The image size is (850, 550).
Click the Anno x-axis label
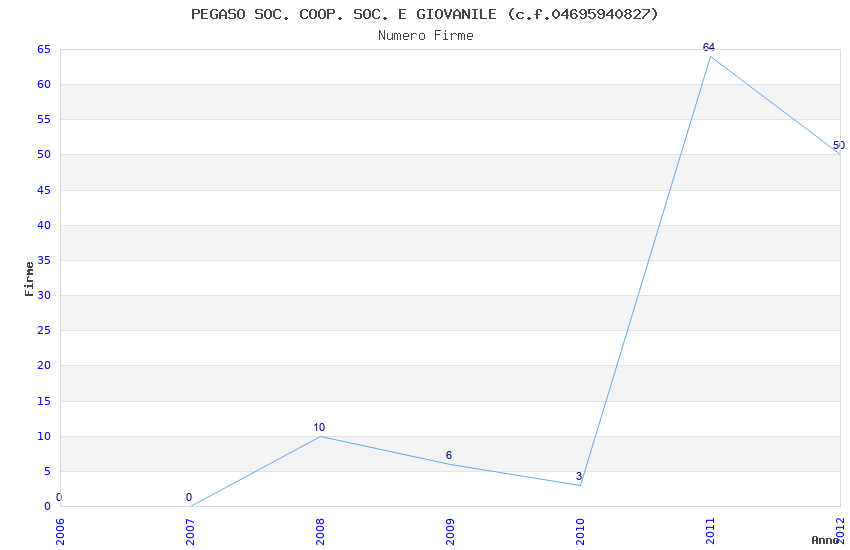(825, 540)
